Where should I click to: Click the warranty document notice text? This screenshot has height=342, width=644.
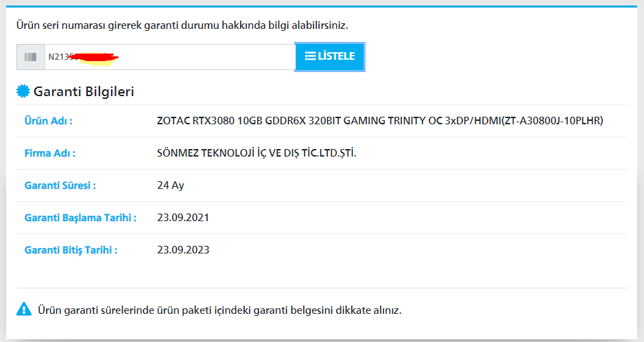219,310
